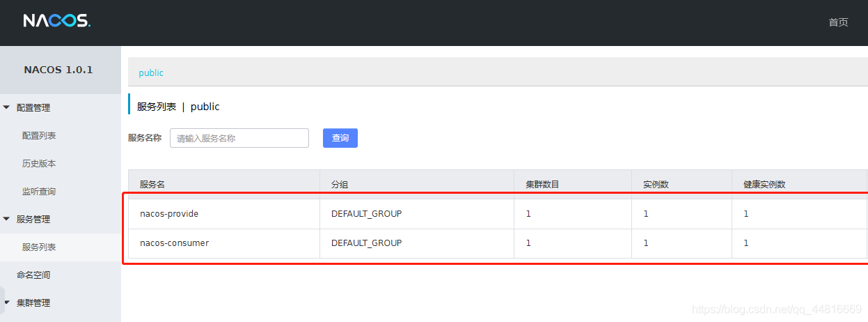The width and height of the screenshot is (868, 322).
Task: Click 实例数 value in nacos-consumer row
Action: (x=646, y=243)
